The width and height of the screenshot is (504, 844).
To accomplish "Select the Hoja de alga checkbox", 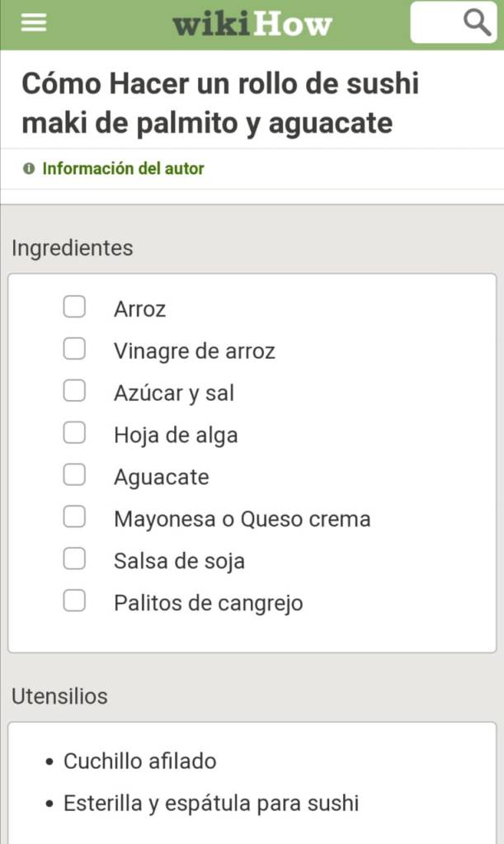I will point(75,434).
